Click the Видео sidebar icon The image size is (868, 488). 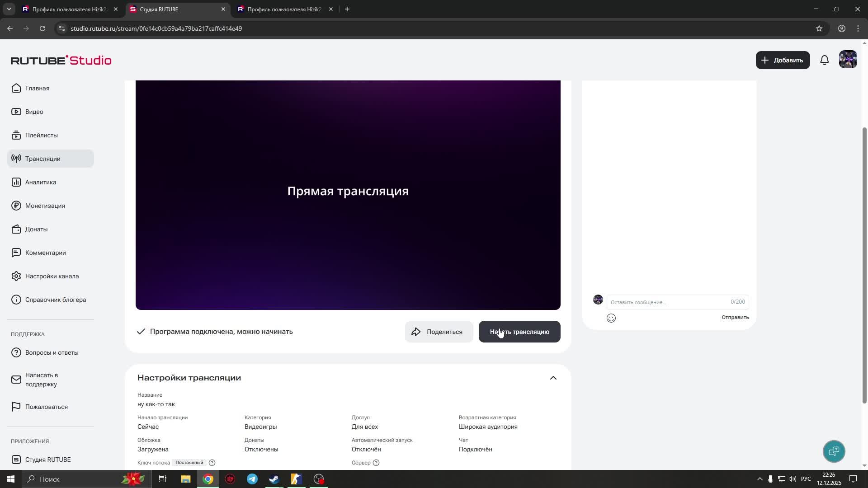[16, 112]
